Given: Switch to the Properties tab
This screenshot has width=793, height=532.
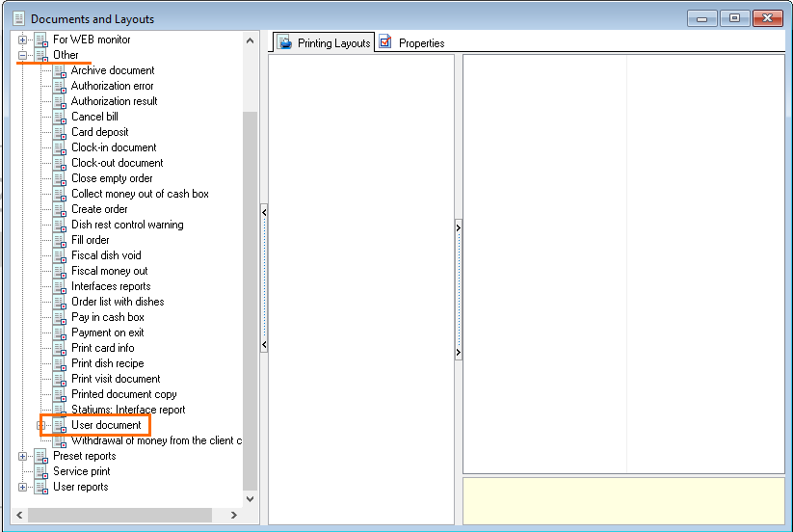Looking at the screenshot, I should [x=412, y=42].
